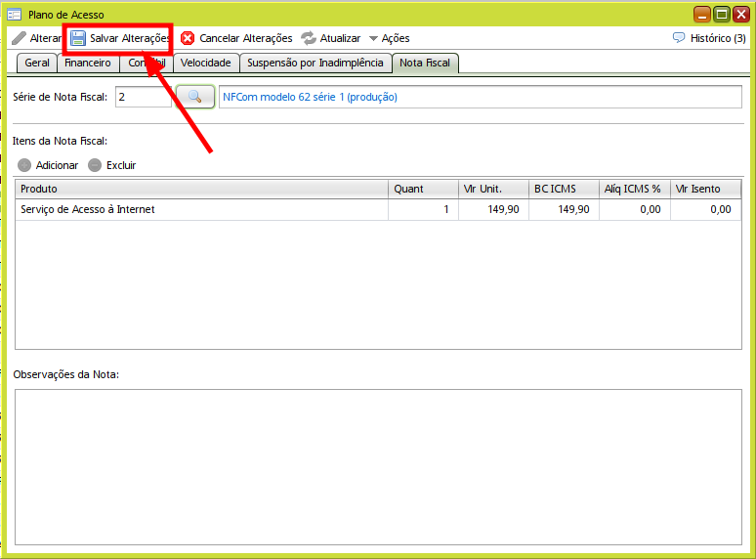This screenshot has height=559, width=756.
Task: Open Suspensão por Inadimplência tab
Action: [x=315, y=63]
